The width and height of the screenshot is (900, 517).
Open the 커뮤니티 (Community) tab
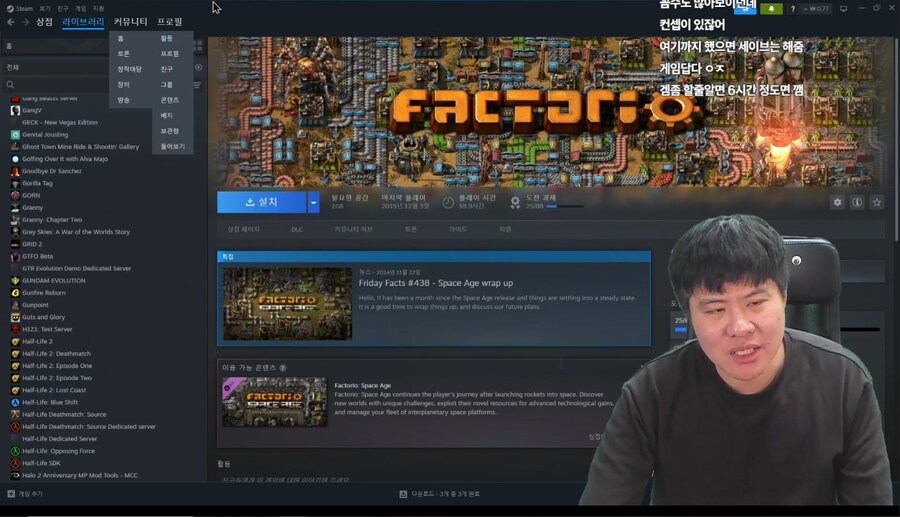click(130, 22)
